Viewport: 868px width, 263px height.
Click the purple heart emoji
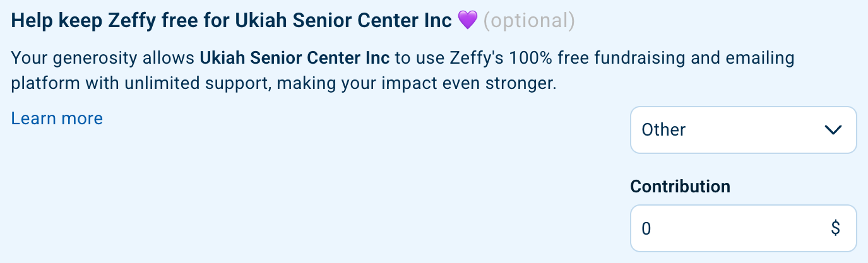[467, 21]
